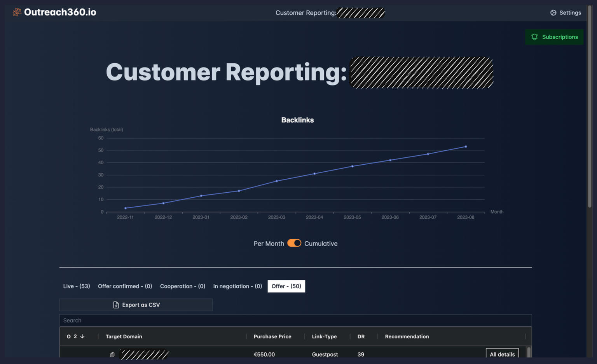View the Offer - (50) tab
Screen dimensions: 597x364
(286, 286)
